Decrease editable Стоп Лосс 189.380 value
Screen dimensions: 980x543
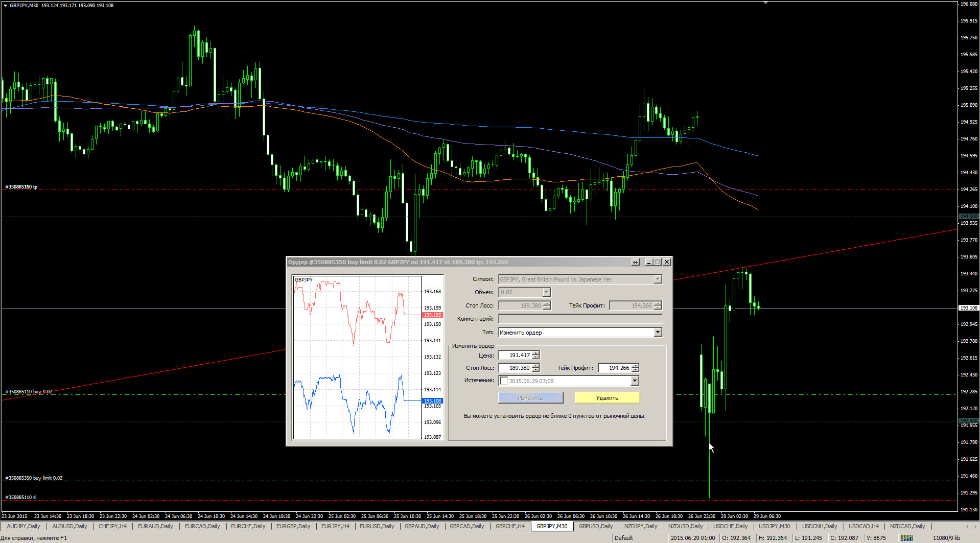point(535,370)
